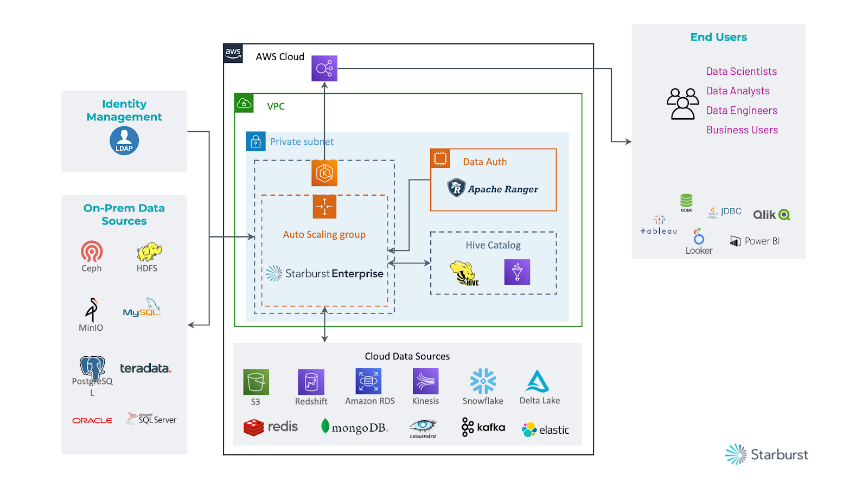The width and height of the screenshot is (868, 488).
Task: Click the Private subnet lock icon
Action: [256, 142]
